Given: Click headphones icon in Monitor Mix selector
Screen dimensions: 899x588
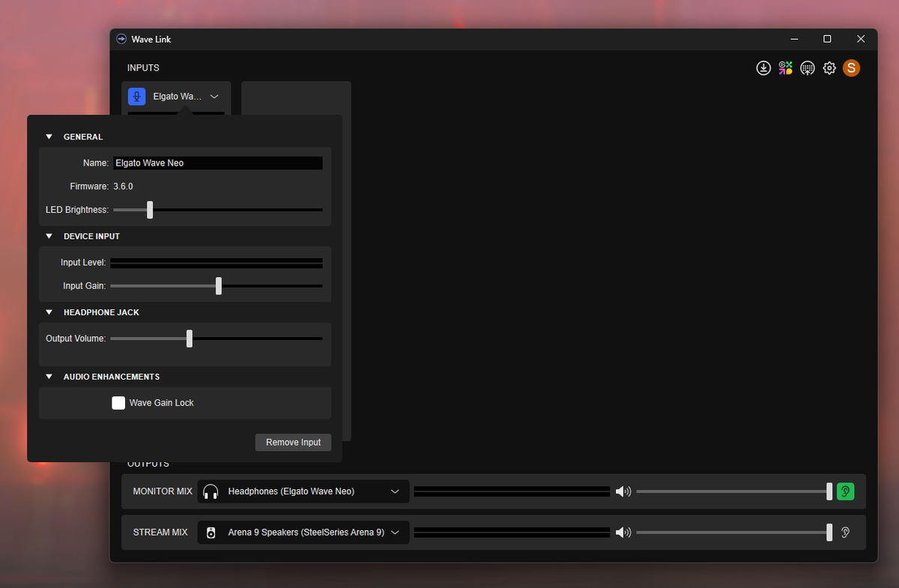Looking at the screenshot, I should tap(211, 492).
